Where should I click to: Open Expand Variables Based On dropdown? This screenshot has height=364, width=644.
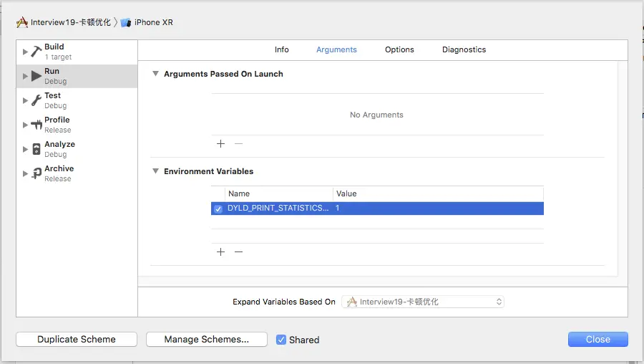(423, 302)
